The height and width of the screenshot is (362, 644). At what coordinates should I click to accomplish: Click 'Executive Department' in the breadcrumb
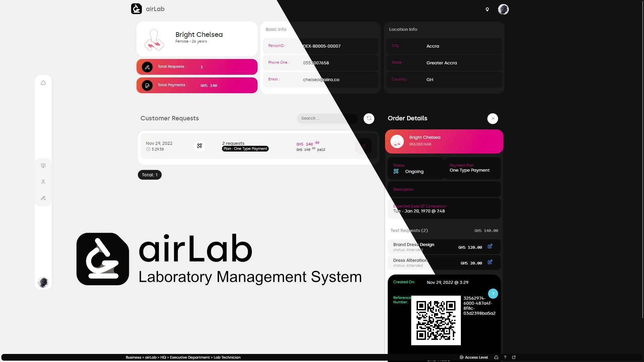pos(190,357)
